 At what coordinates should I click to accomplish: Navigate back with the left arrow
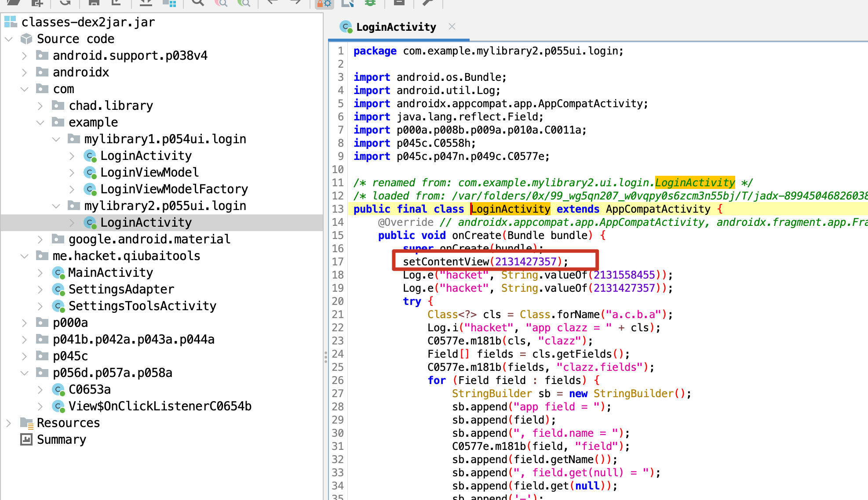273,2
